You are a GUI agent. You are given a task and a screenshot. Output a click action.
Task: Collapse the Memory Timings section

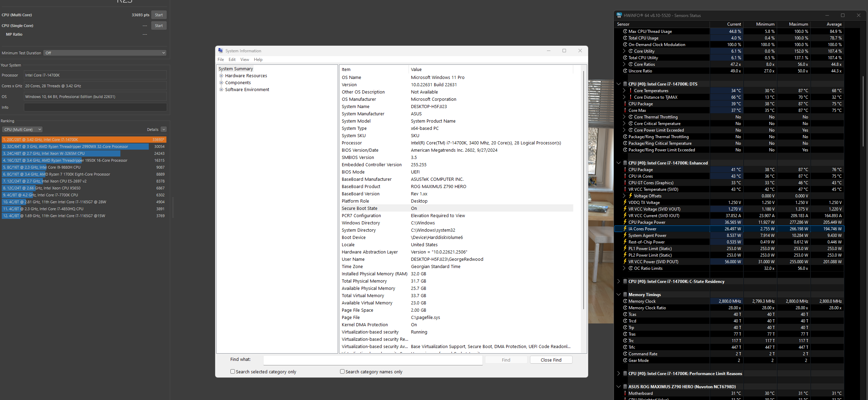point(619,294)
